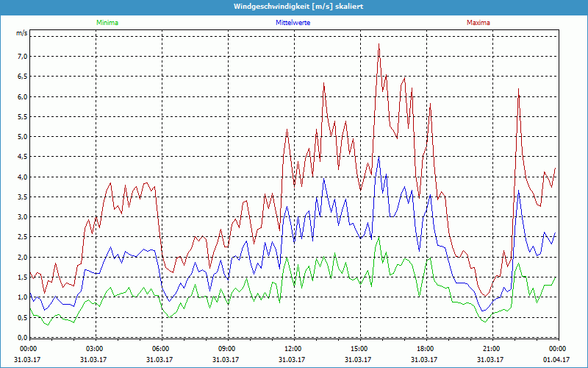Click the "12:00" time axis label
588x368 pixels.
pyautogui.click(x=293, y=349)
